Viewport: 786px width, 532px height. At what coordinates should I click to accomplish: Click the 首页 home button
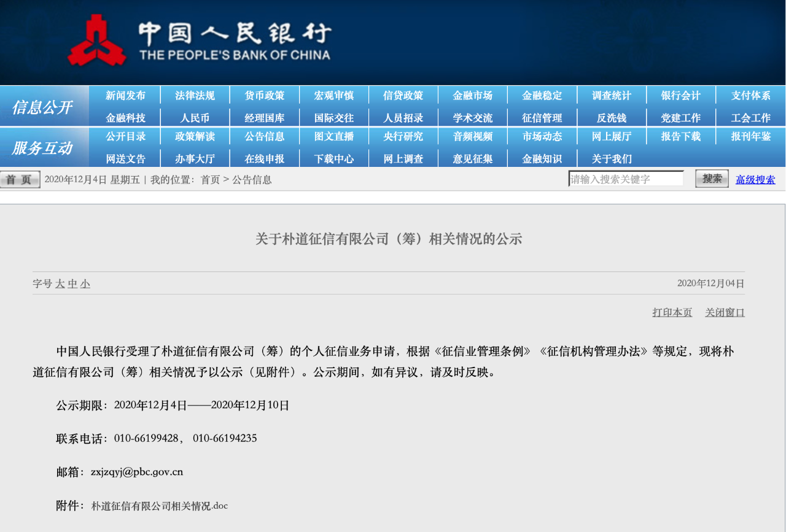(x=20, y=180)
